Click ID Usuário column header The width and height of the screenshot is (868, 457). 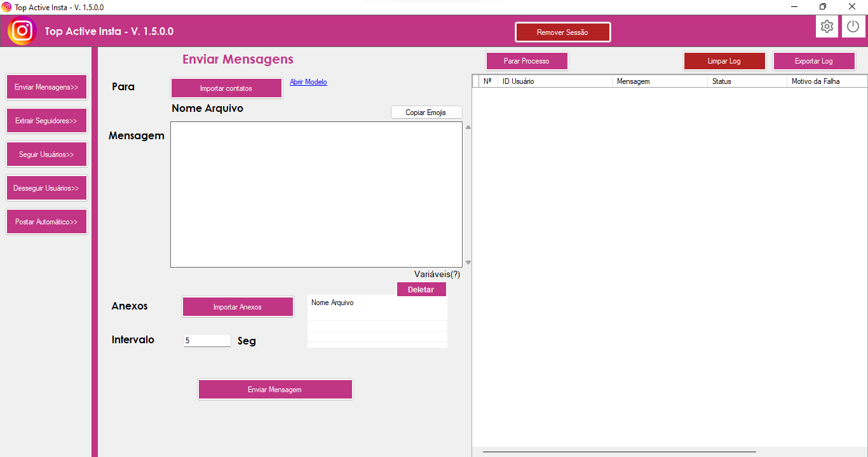555,81
